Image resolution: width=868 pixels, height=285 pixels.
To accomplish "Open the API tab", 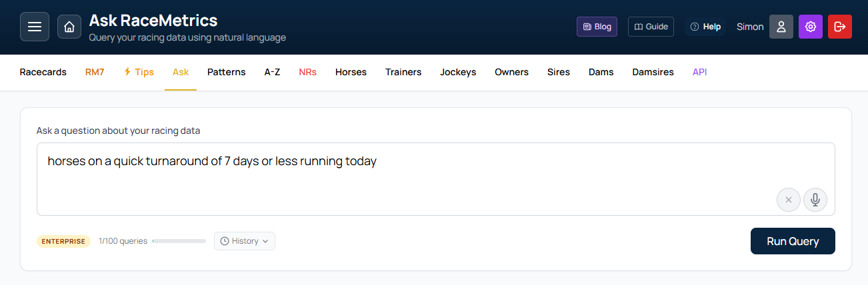I will pyautogui.click(x=700, y=72).
